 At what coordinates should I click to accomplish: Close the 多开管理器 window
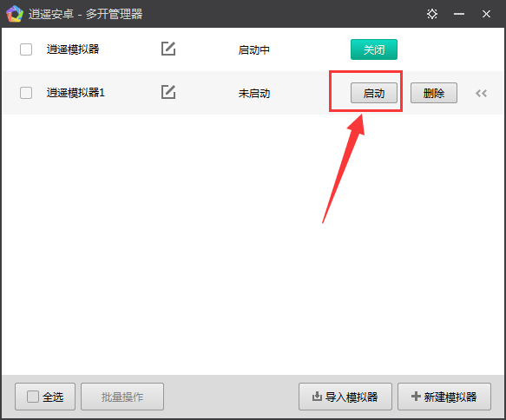486,14
